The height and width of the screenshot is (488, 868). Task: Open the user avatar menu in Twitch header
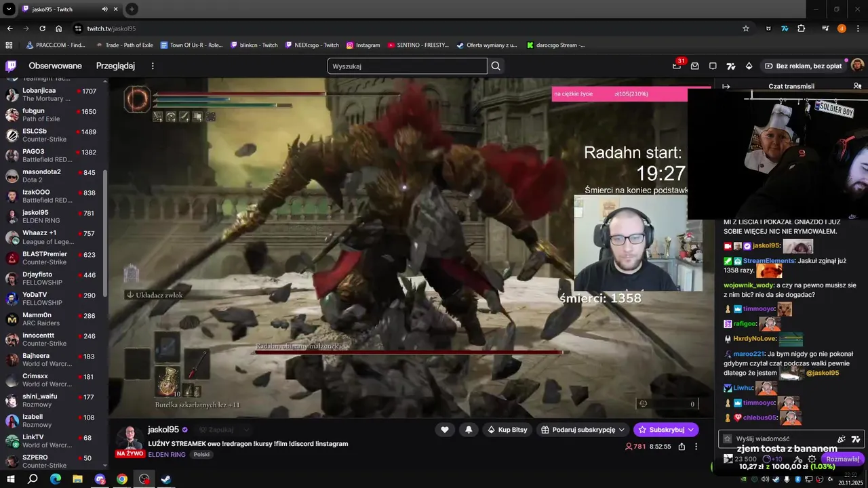[x=857, y=66]
